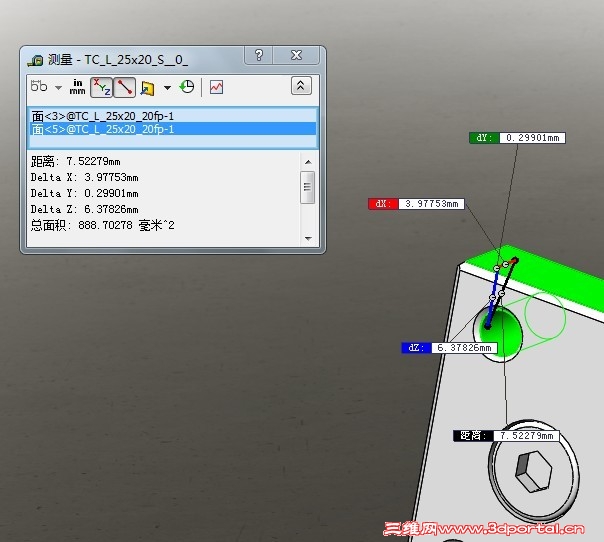
Task: Click the Measure dialog title bar icon
Action: point(35,60)
